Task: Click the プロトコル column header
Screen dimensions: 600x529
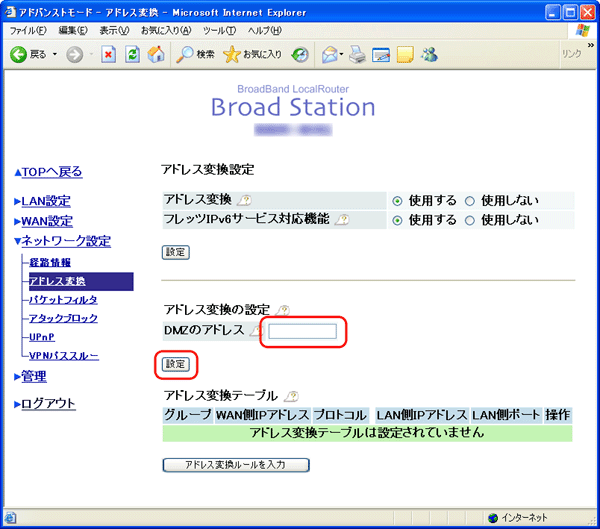Action: [340, 415]
